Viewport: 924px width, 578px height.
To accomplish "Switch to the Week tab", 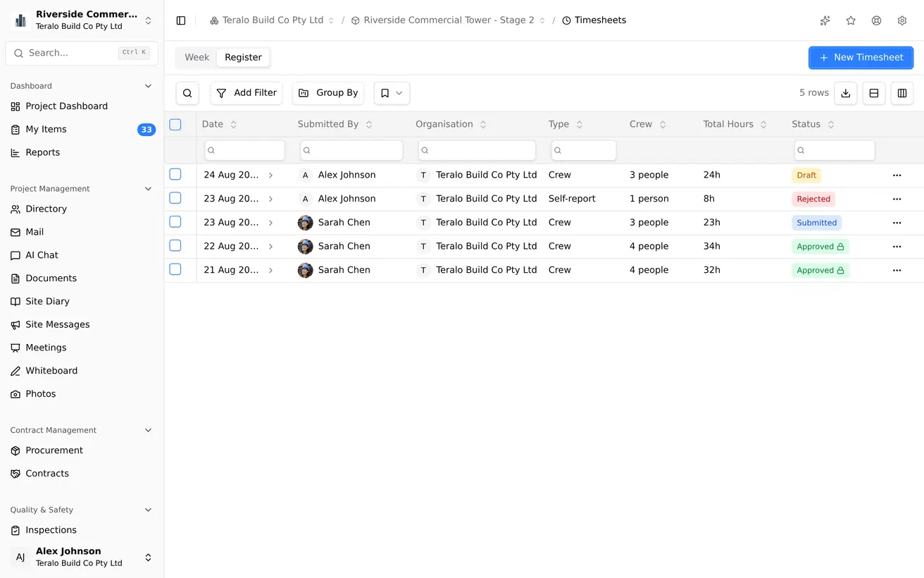I will [197, 58].
